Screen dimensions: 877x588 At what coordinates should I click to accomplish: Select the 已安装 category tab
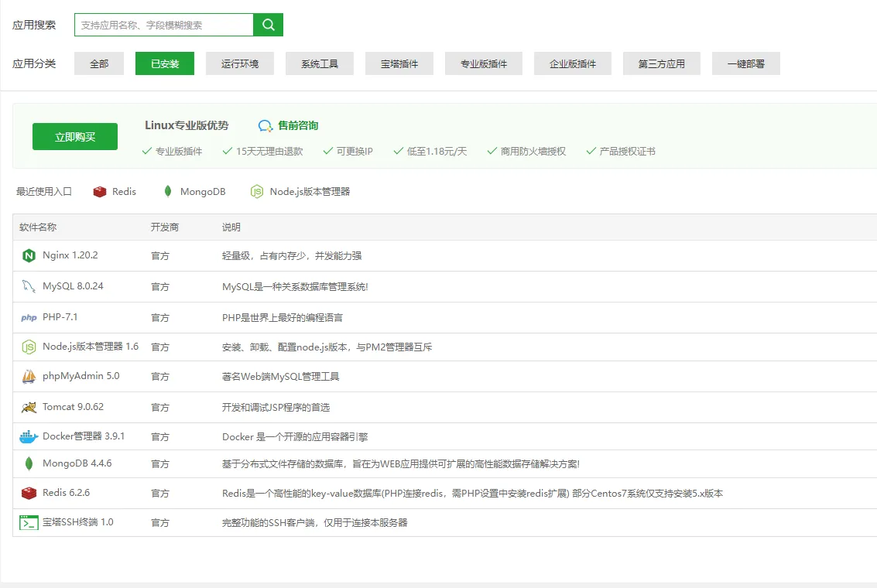[164, 63]
